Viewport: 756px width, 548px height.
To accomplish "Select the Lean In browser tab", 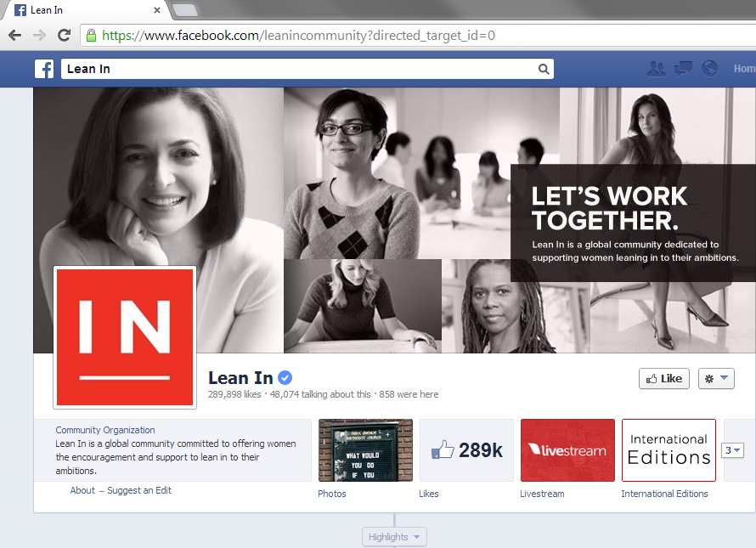I will point(87,10).
